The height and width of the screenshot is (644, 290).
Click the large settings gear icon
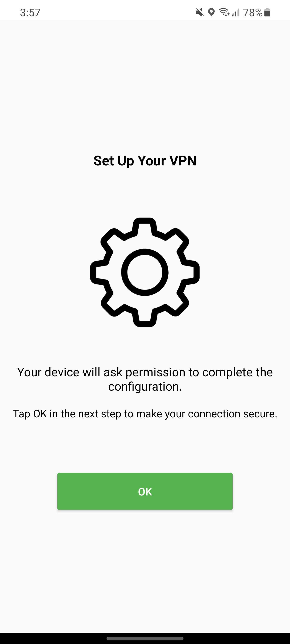pos(145,272)
